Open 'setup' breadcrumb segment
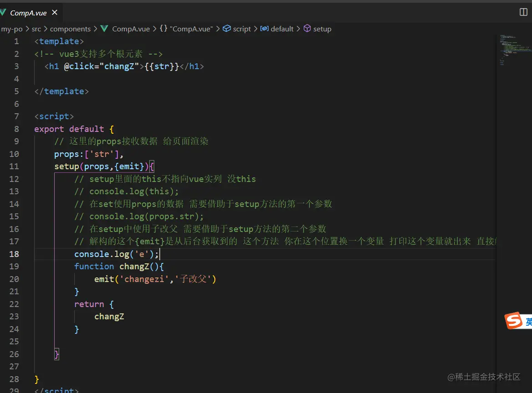Screen dimensions: 532x393 coord(322,29)
